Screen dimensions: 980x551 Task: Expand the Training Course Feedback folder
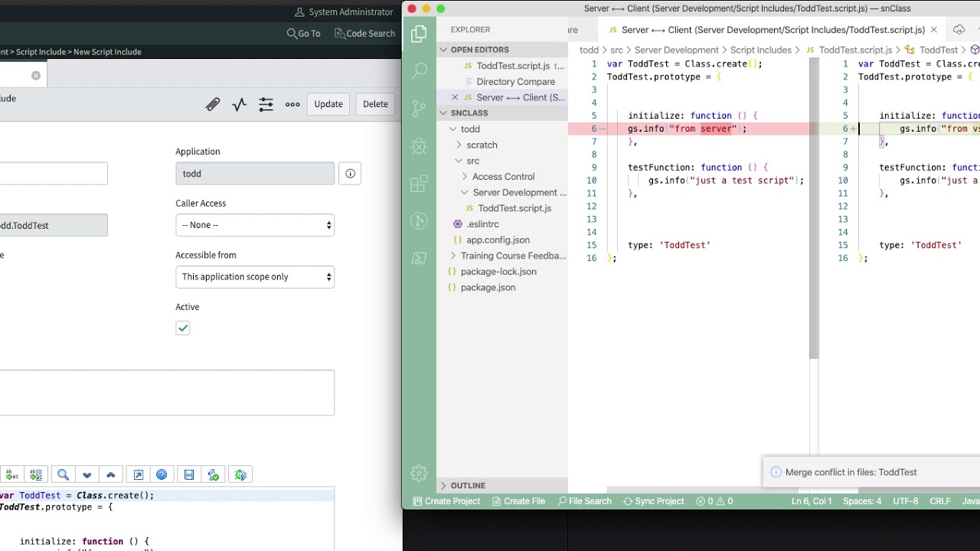(452, 256)
